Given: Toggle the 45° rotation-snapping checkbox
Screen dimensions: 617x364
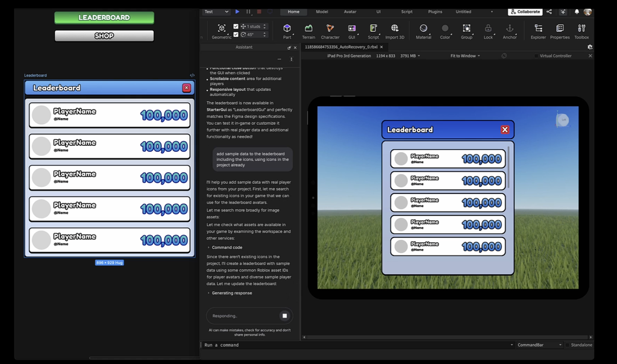Looking at the screenshot, I should [236, 34].
